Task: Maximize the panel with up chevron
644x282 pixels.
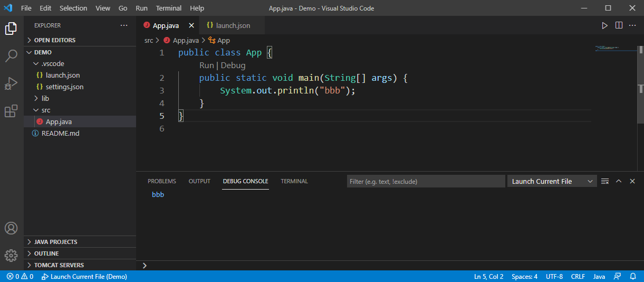Action: pos(619,181)
